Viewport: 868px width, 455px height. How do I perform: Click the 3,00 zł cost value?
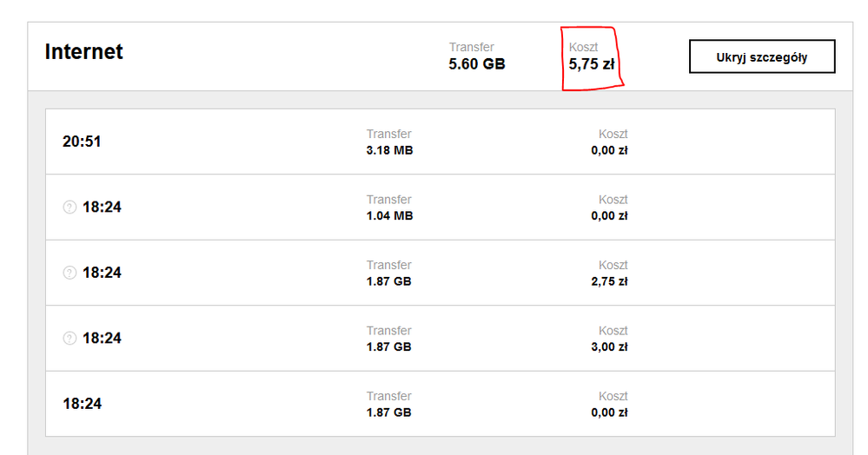point(609,347)
